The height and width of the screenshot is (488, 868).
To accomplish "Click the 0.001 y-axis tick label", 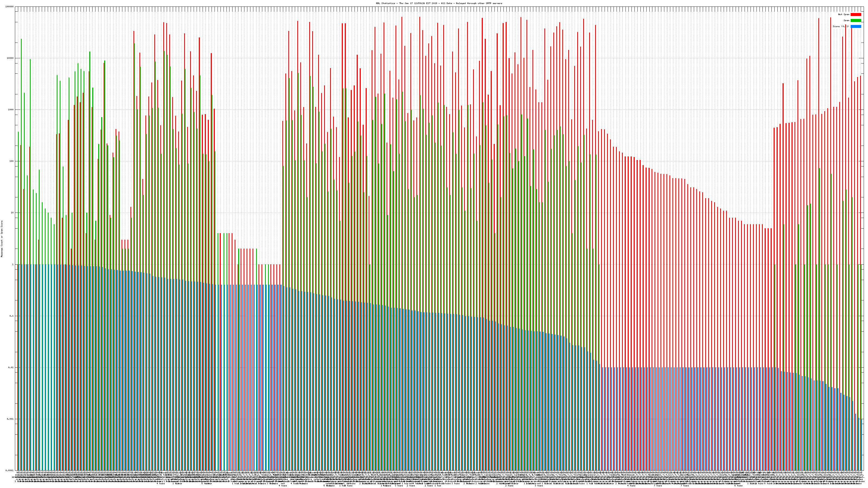I will (11, 419).
